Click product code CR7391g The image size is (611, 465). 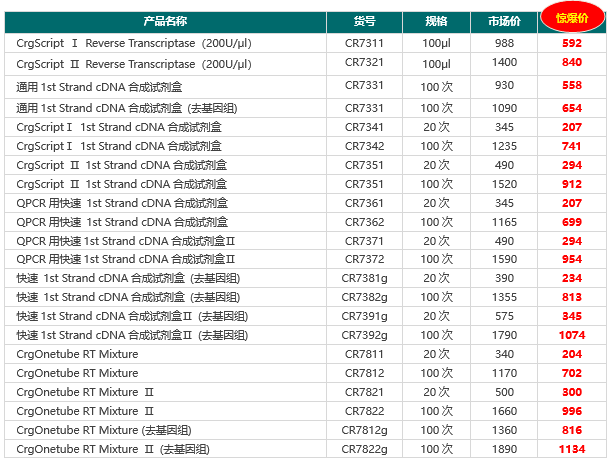click(364, 316)
